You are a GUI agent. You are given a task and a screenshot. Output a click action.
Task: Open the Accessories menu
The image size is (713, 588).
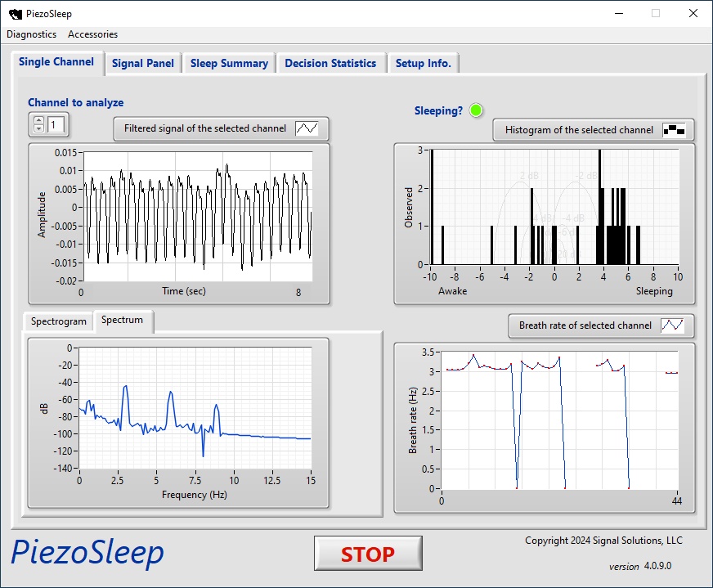tap(92, 34)
